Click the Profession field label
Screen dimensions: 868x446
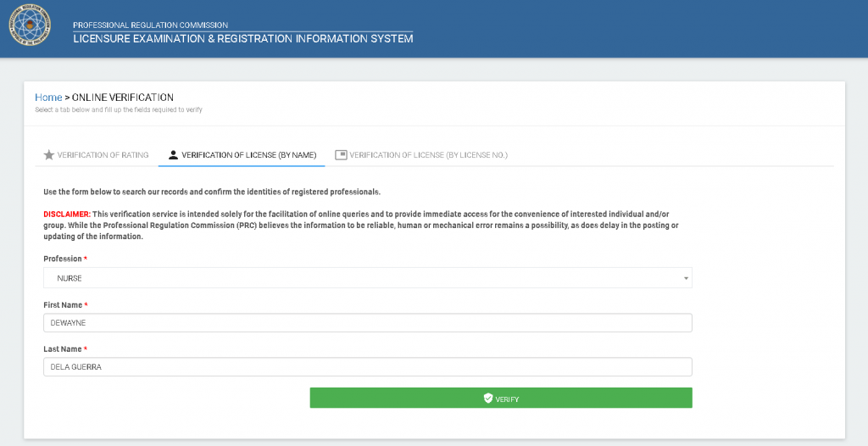pyautogui.click(x=63, y=259)
